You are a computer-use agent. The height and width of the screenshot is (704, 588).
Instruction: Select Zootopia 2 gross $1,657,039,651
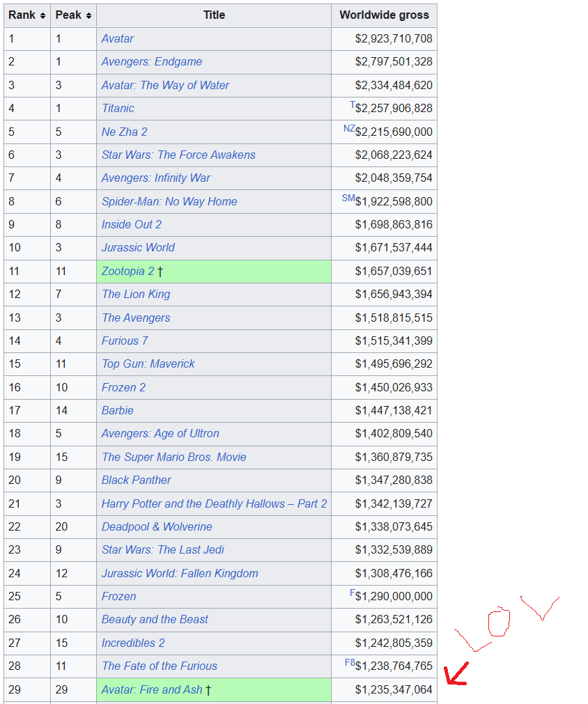point(394,271)
